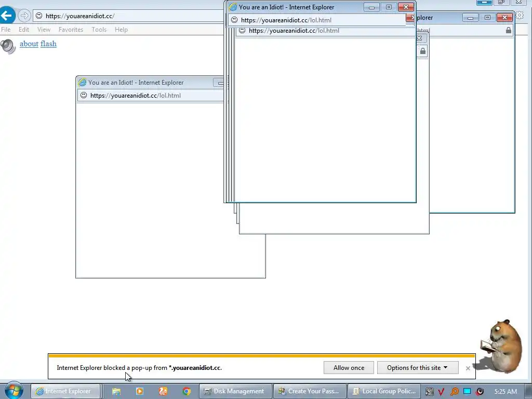Image resolution: width=532 pixels, height=399 pixels.
Task: Click the IE logo in left popup title bar
Action: 82,83
